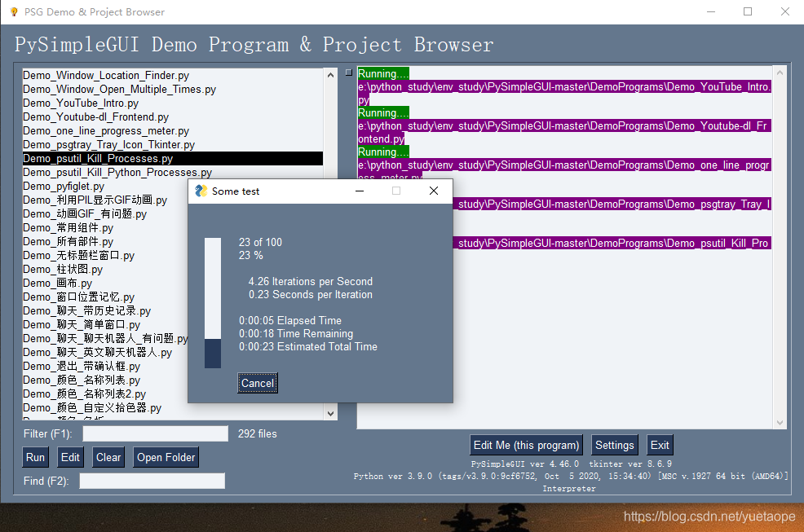The image size is (804, 532).
Task: Select Demo_聊天_英文聊天机器人.py
Action: (105, 352)
